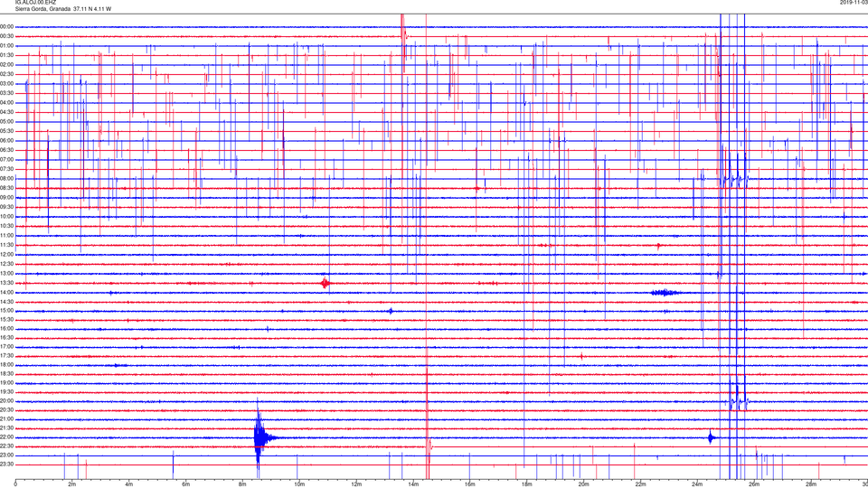Viewport: 868px width, 488px height.
Task: Select the 09:30 trace time label
Action: (7, 207)
